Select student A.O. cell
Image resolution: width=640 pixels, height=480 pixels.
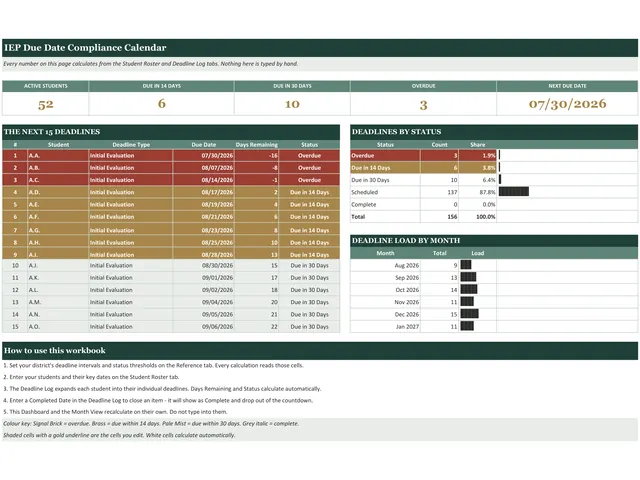58,327
